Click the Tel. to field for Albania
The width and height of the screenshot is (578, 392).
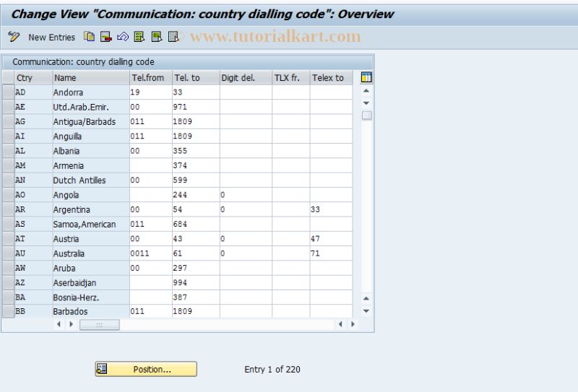(x=196, y=151)
